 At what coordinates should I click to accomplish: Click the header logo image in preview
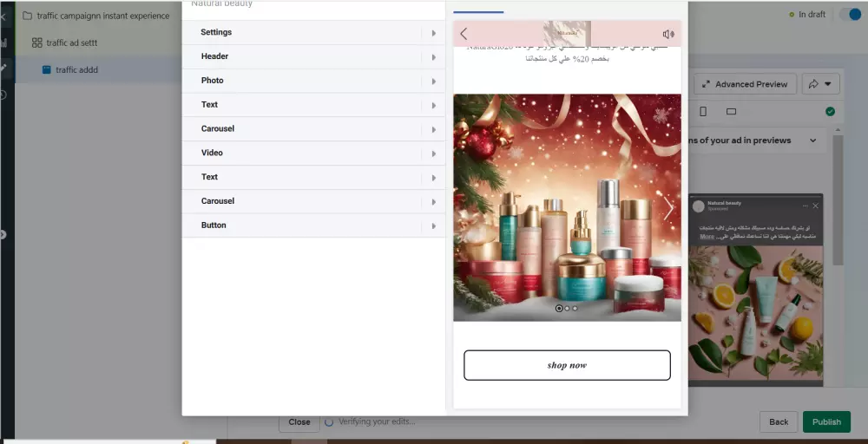[567, 34]
